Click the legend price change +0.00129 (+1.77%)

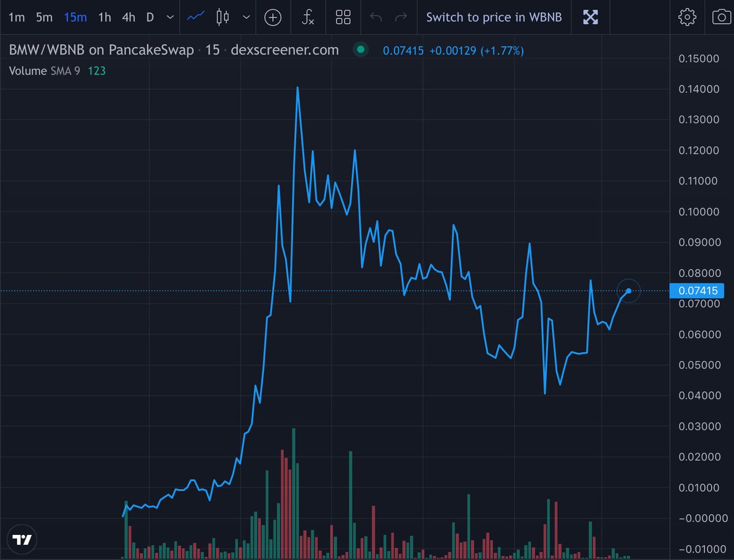(x=476, y=51)
